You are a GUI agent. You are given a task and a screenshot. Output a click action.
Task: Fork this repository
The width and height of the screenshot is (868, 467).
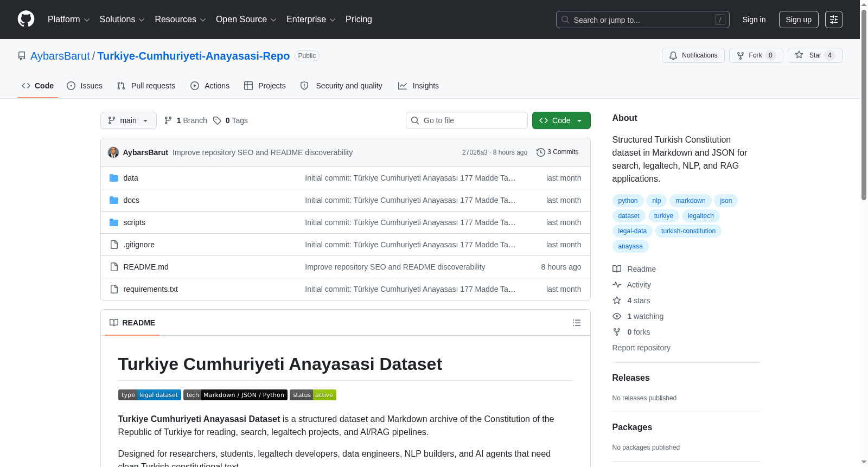756,55
